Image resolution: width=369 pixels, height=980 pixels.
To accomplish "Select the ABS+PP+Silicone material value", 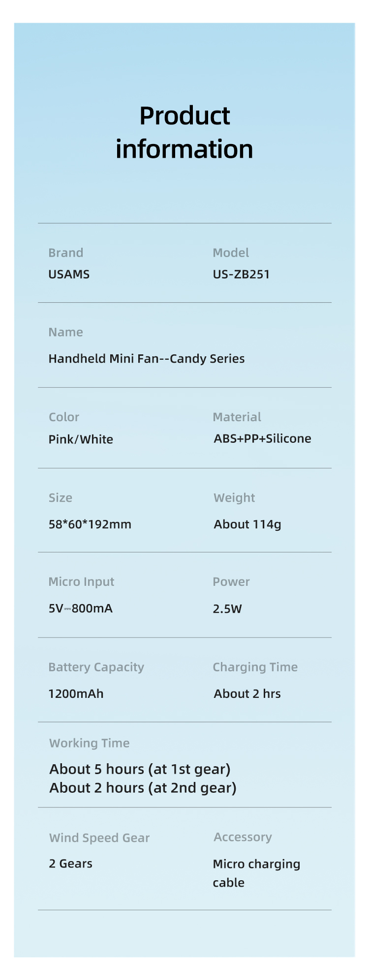I will (262, 438).
